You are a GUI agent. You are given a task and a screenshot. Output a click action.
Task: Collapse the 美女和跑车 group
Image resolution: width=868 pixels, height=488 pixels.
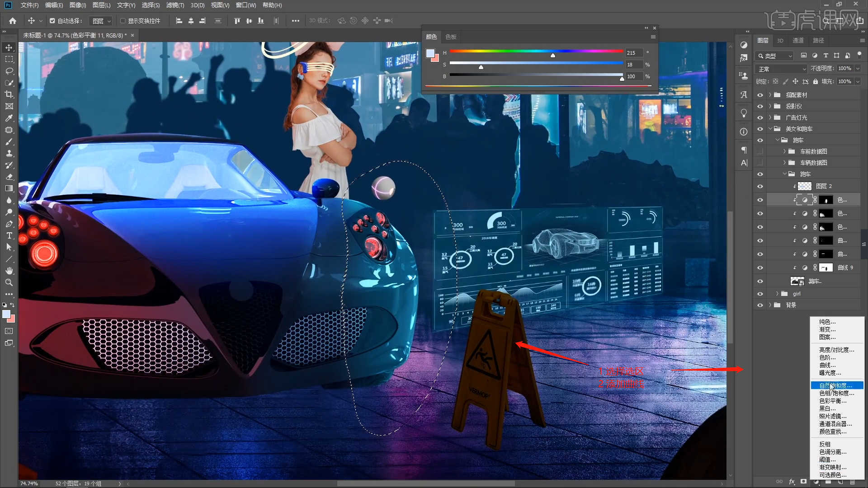(x=770, y=129)
